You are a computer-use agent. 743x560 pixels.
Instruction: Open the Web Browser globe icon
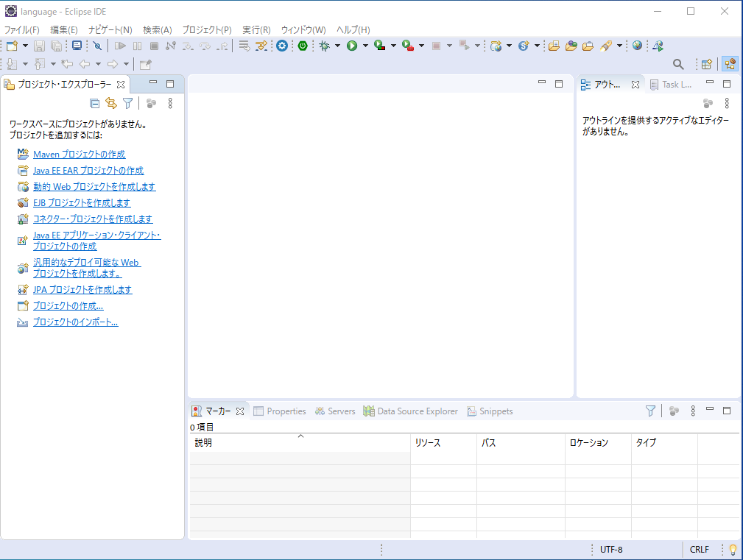[x=638, y=46]
